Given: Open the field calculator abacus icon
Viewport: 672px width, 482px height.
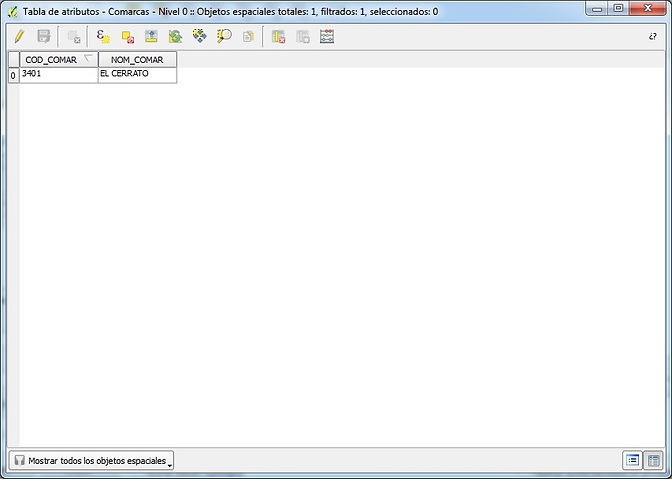Looking at the screenshot, I should (327, 37).
